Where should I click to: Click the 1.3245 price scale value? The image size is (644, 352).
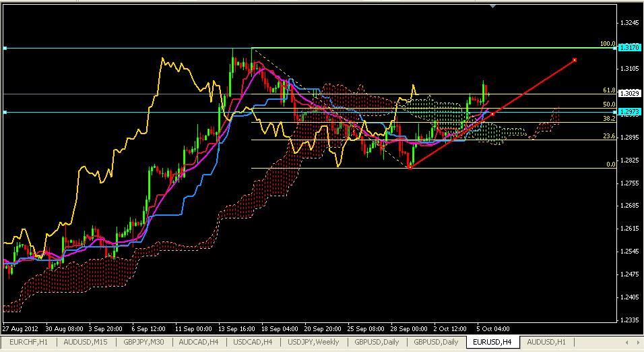point(630,23)
